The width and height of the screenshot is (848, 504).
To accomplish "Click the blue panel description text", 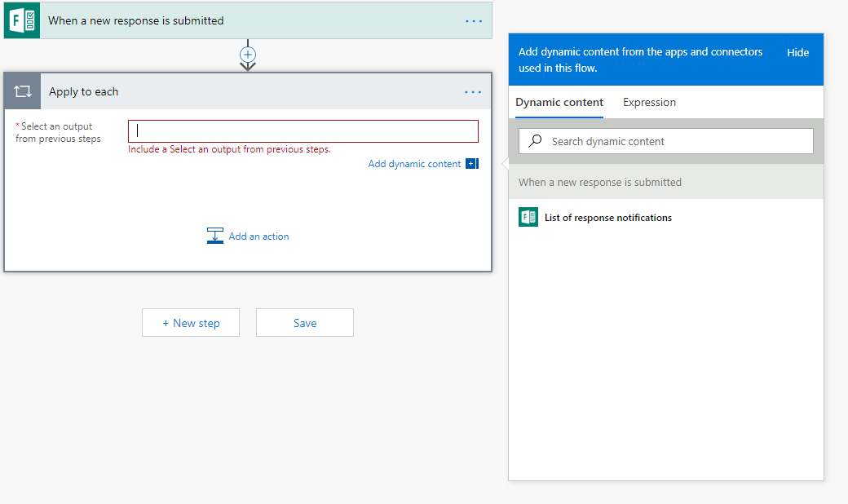I will click(x=640, y=60).
